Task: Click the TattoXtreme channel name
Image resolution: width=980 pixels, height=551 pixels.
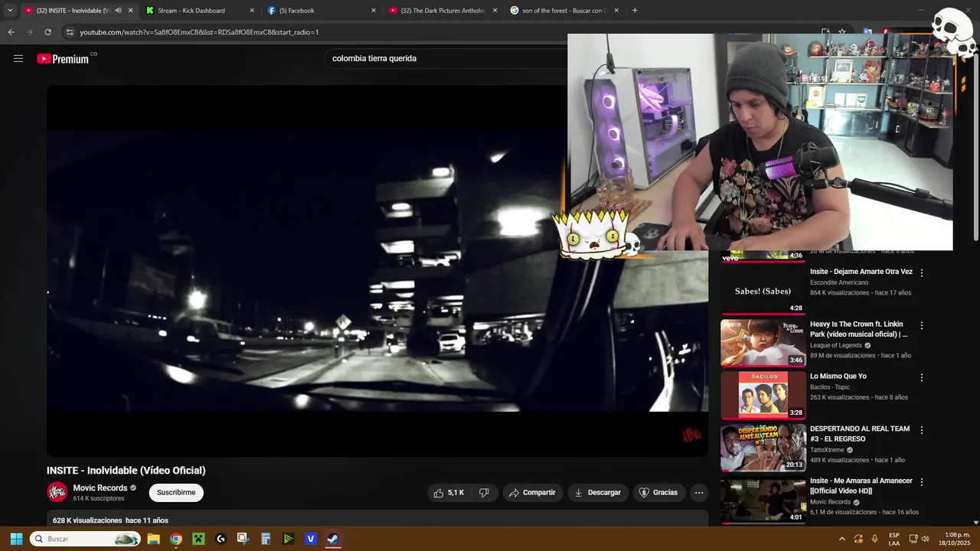Action: [827, 450]
